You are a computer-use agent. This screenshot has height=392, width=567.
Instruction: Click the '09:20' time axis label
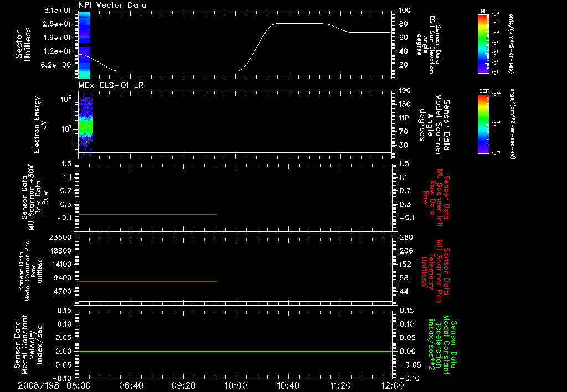click(x=183, y=385)
